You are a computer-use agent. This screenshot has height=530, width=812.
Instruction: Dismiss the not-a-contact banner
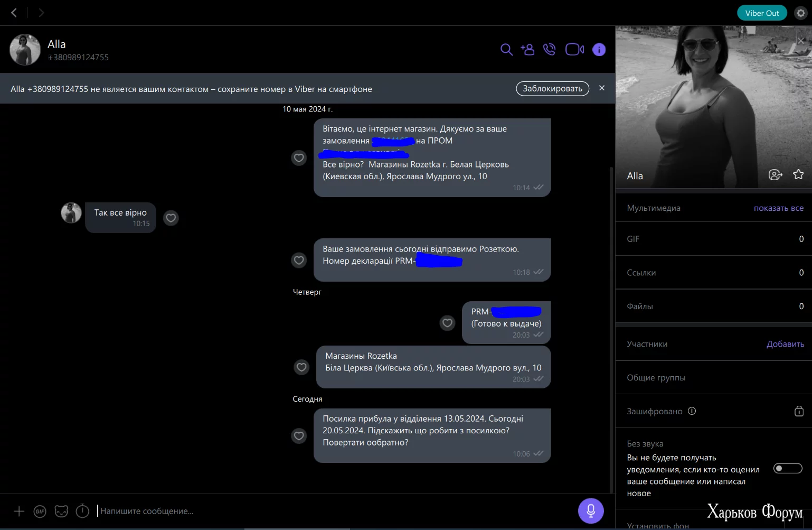tap(602, 88)
